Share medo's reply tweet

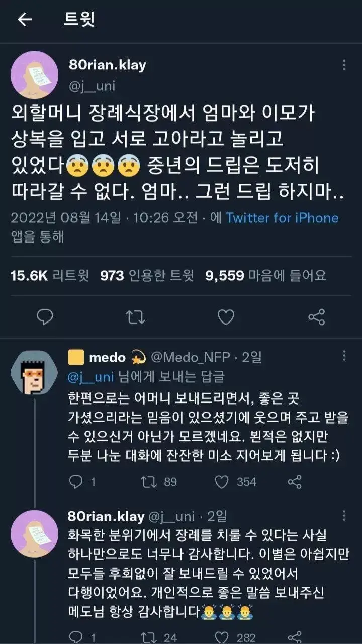(x=295, y=481)
